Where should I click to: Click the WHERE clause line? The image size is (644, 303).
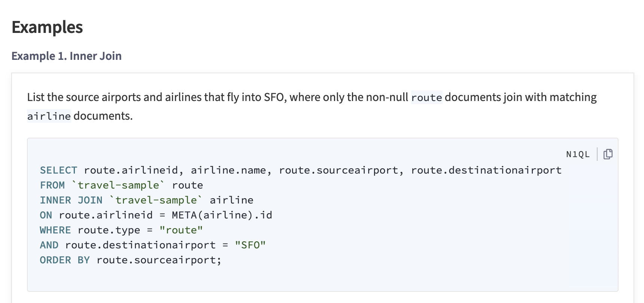point(121,230)
